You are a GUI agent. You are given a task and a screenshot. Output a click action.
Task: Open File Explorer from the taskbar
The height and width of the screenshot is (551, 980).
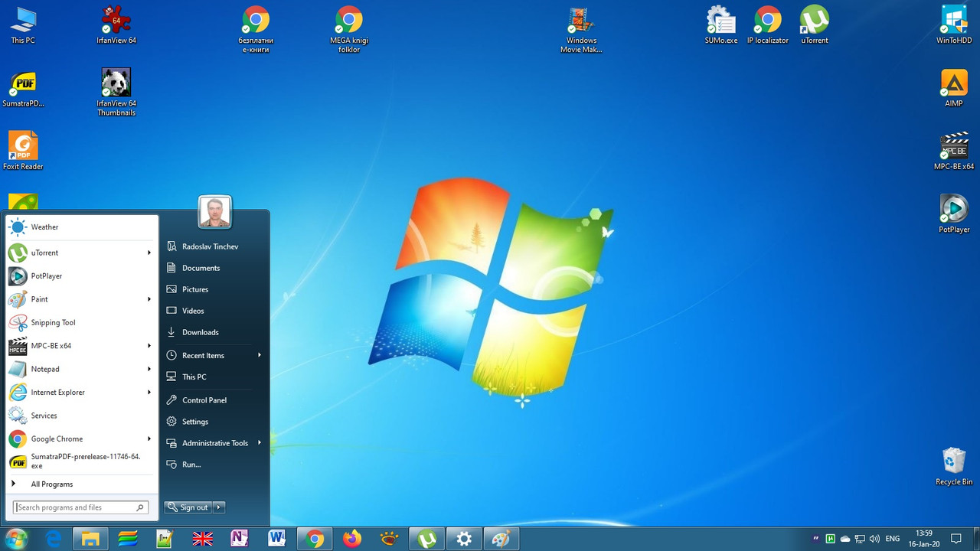[x=90, y=539]
